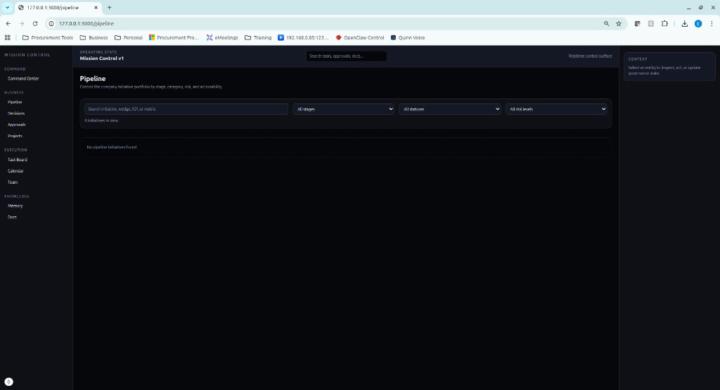Open Memory in the sidebar
The image size is (720, 390).
[x=15, y=206]
